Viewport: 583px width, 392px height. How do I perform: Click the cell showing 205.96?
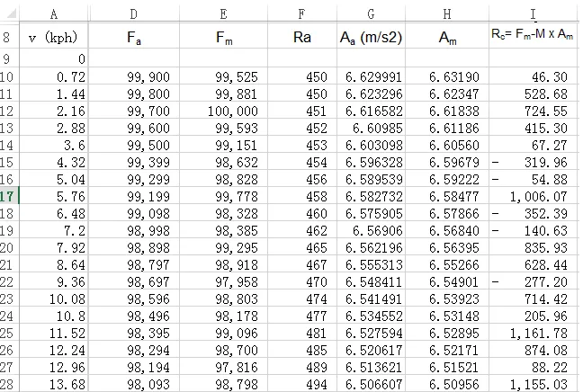click(x=534, y=316)
